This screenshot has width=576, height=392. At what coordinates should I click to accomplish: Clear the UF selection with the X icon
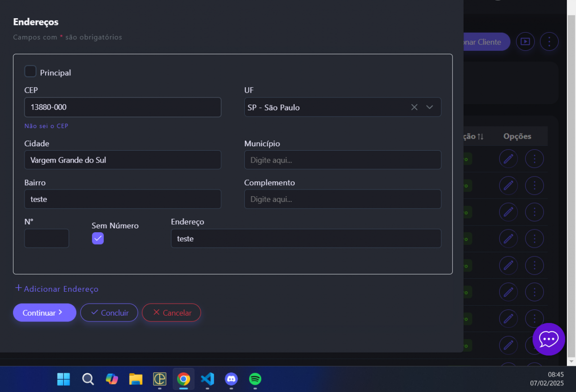coord(414,107)
